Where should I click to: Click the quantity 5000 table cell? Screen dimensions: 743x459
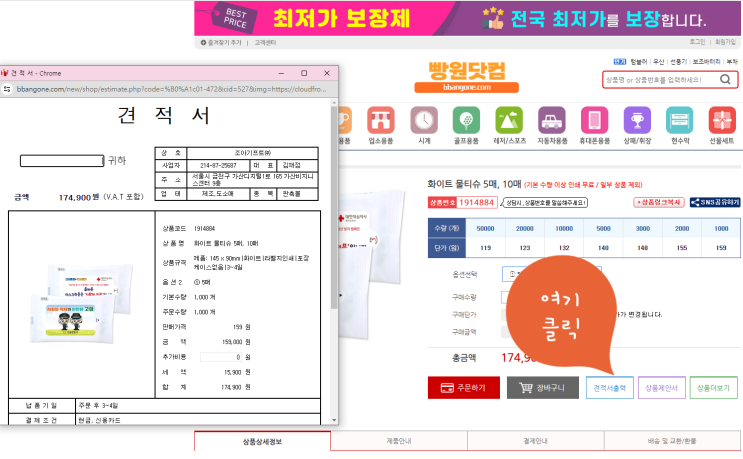click(x=603, y=228)
